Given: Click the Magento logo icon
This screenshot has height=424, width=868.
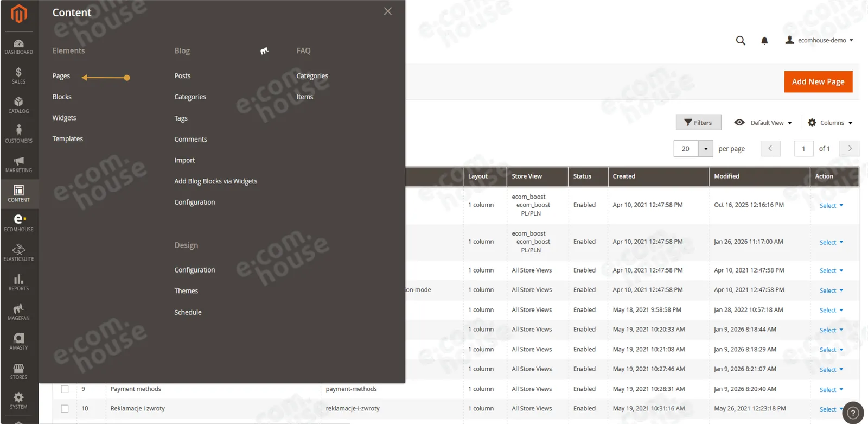Looking at the screenshot, I should pyautogui.click(x=19, y=14).
